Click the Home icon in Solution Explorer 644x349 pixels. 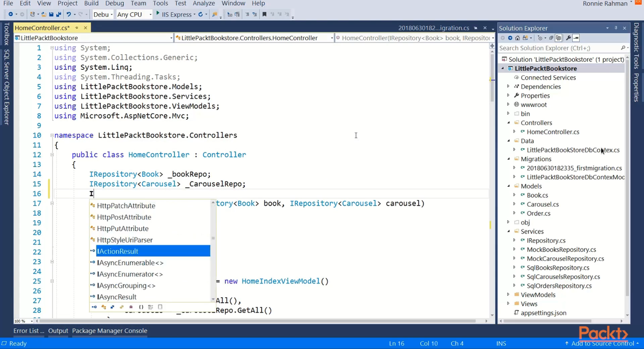tap(517, 38)
